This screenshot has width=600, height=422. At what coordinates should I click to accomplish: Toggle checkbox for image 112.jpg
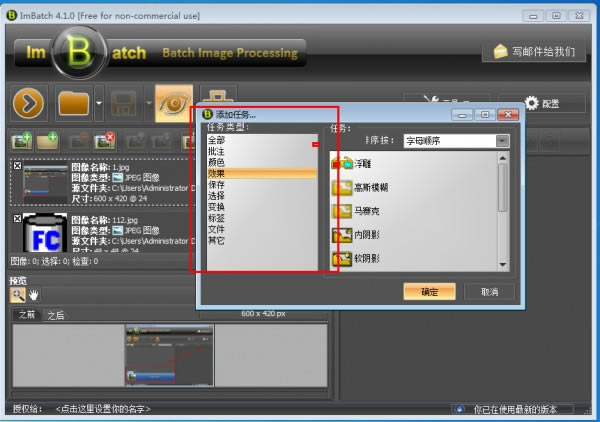tap(16, 217)
